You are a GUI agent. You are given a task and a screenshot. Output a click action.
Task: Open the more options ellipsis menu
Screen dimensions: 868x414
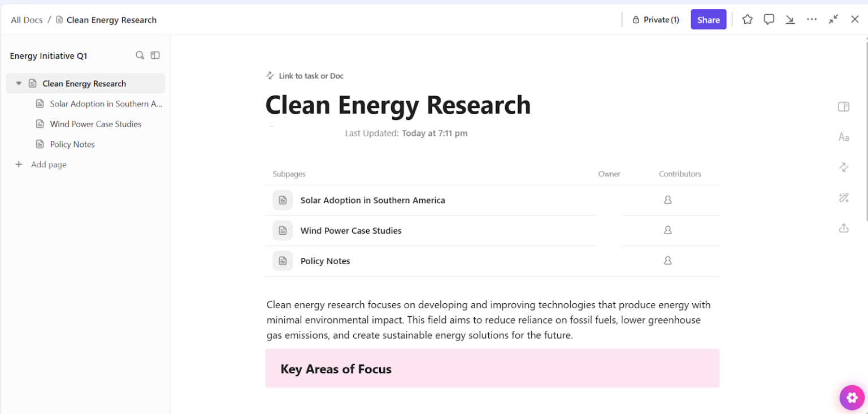click(812, 19)
